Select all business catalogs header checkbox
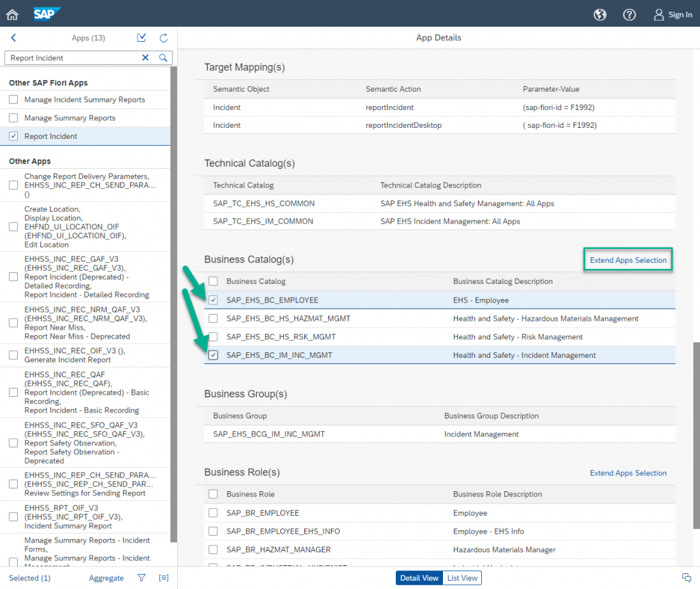The width and height of the screenshot is (700, 589). [x=213, y=281]
